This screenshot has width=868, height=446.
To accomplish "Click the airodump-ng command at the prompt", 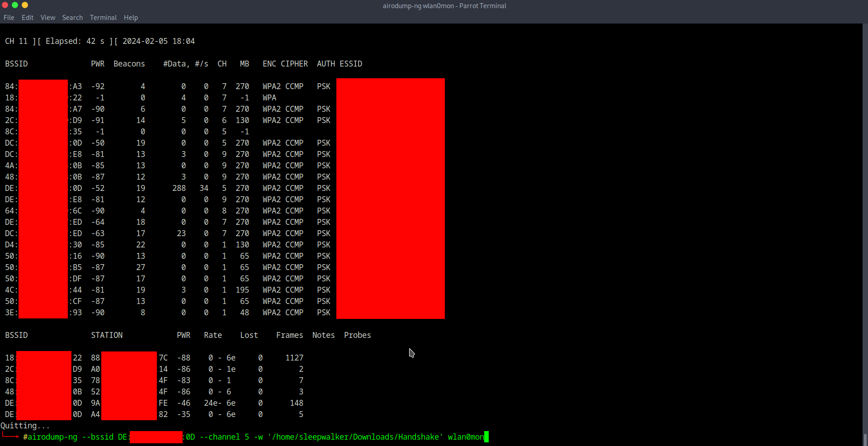I will 52,437.
